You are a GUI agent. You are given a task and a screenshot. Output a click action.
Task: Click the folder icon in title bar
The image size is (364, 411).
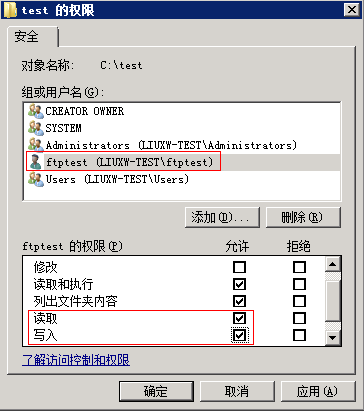tap(10, 10)
